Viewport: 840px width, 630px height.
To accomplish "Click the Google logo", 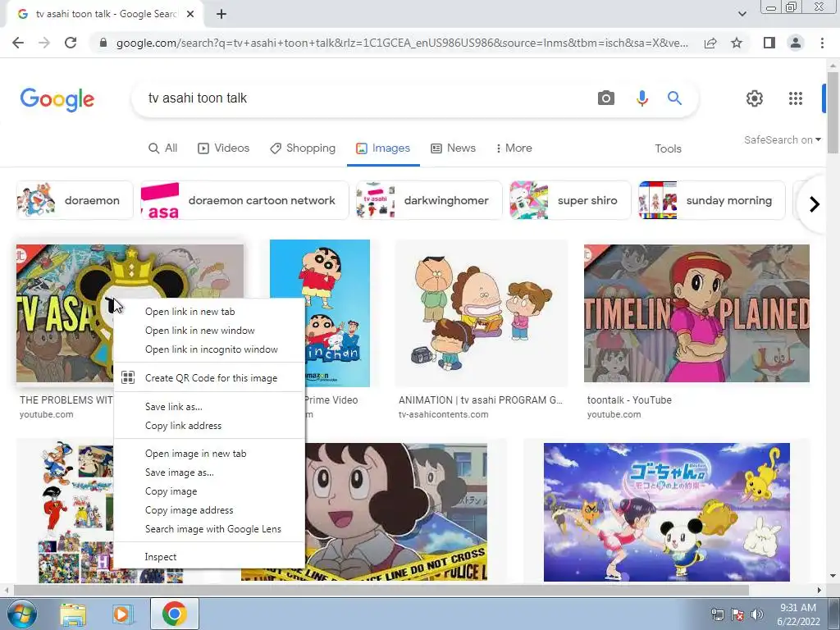I will point(57,99).
